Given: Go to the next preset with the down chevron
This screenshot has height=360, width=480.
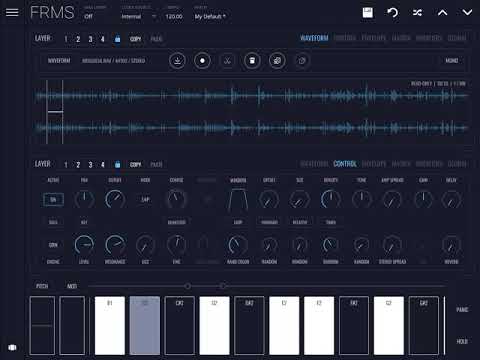Looking at the screenshot, I should 467,13.
